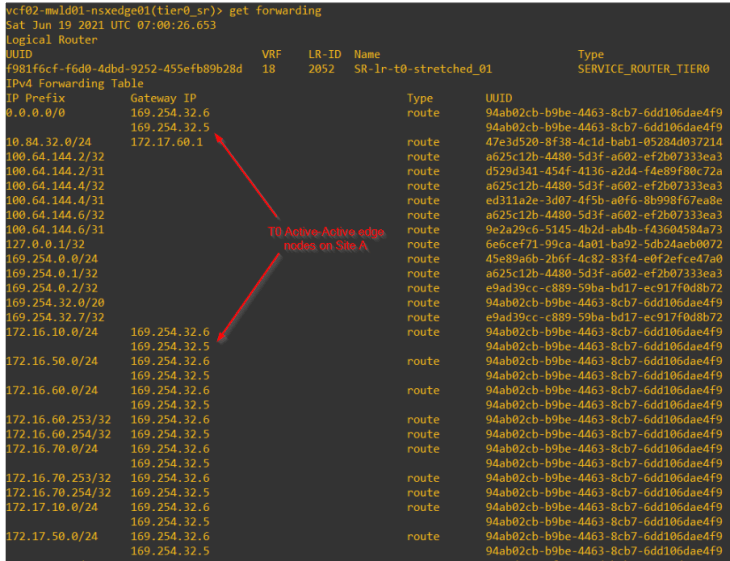
Task: Select prefix 10.84.32.0/24
Action: (x=48, y=142)
